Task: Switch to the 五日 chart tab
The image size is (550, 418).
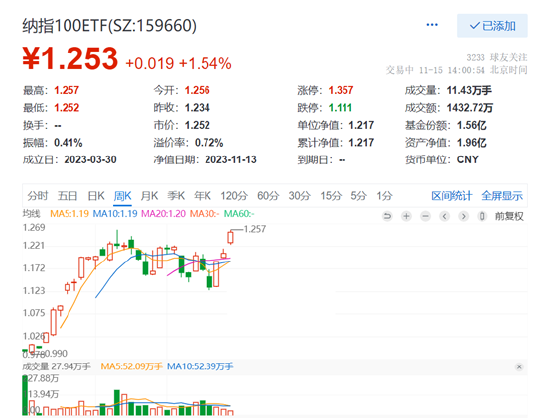Action: tap(67, 195)
